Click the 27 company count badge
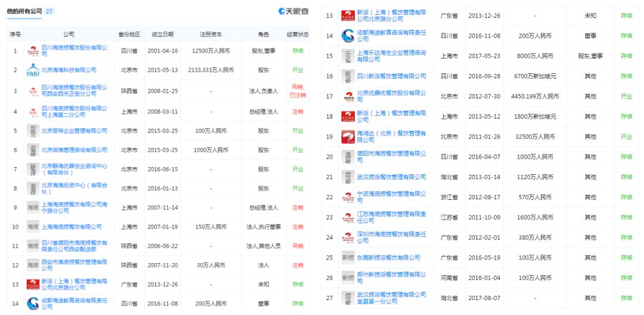 (x=49, y=11)
